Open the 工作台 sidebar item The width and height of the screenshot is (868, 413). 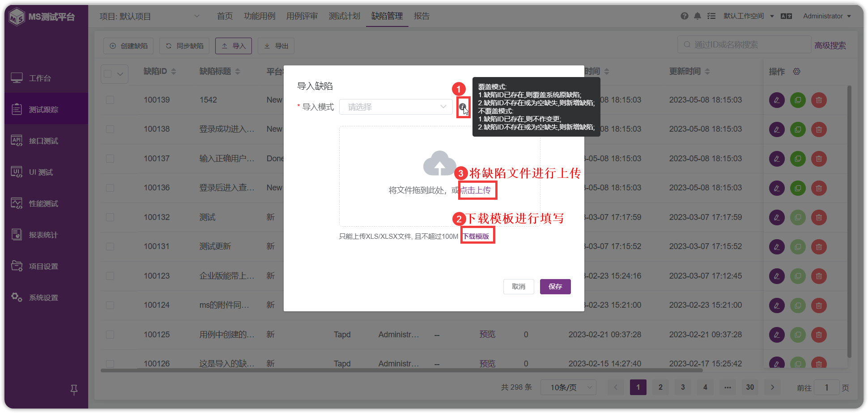[x=46, y=78]
